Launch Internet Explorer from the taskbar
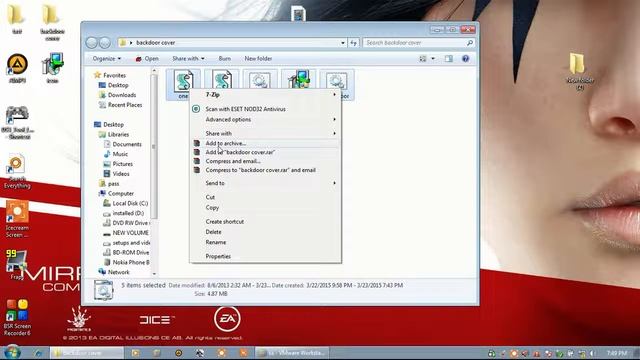The image size is (640, 360). click(x=38, y=353)
